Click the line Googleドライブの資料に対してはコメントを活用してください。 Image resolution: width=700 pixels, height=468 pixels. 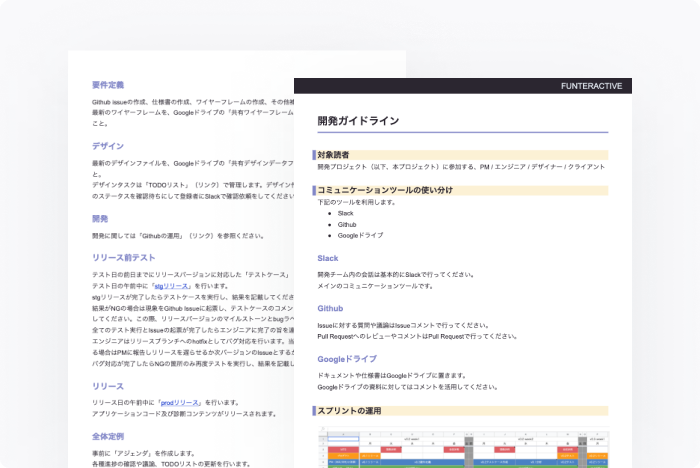pos(408,387)
